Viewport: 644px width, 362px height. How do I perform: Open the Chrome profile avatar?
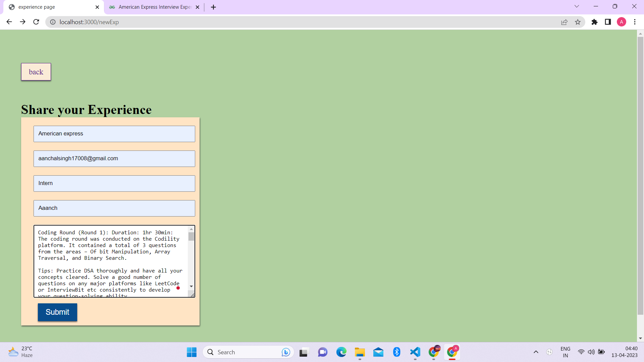pos(622,22)
